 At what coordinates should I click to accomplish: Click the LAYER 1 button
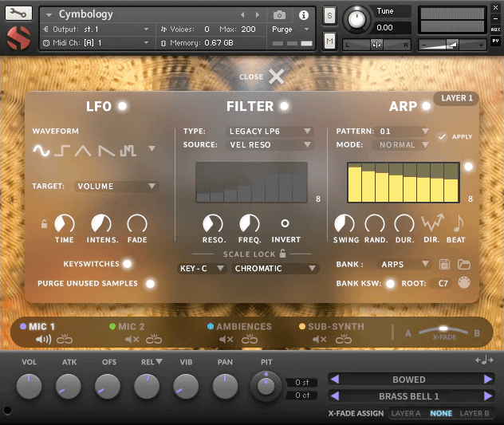tap(456, 98)
